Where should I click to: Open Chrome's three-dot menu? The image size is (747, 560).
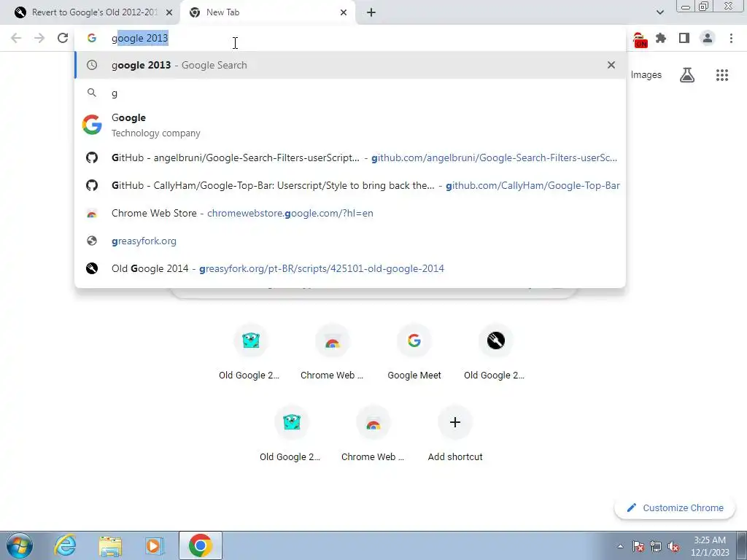[731, 38]
